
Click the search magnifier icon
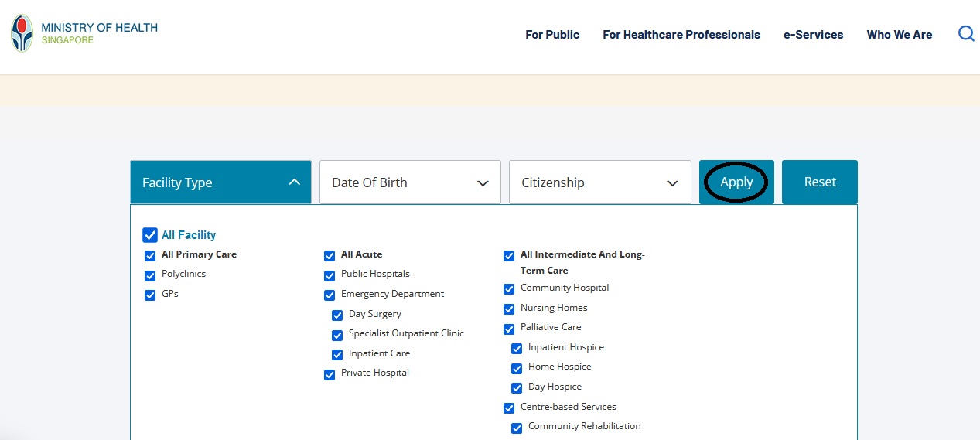965,34
